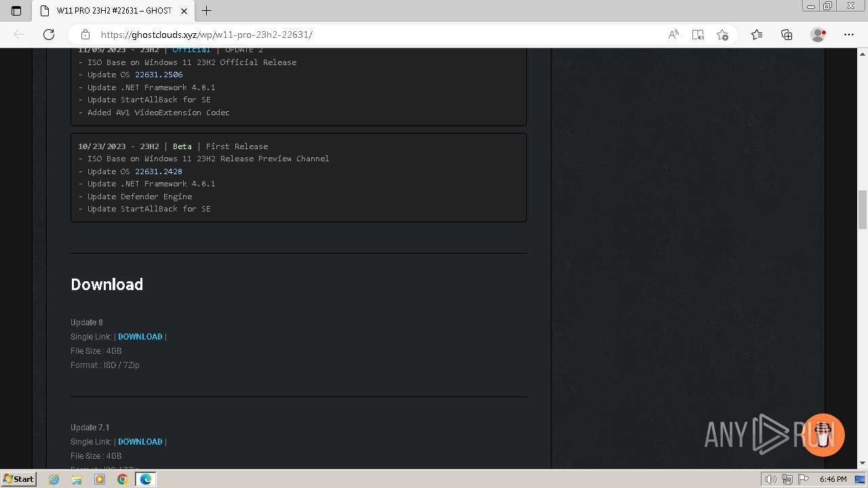Go back to the previous page
Screen dimensions: 868x488
pyautogui.click(x=19, y=35)
